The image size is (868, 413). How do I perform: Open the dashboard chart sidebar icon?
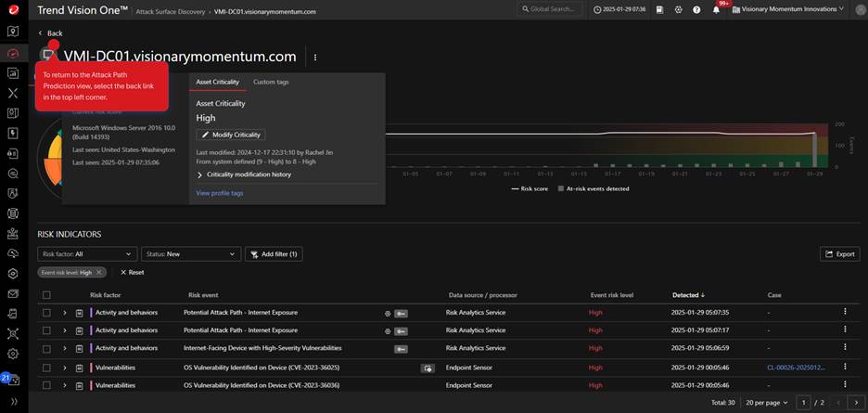13,73
